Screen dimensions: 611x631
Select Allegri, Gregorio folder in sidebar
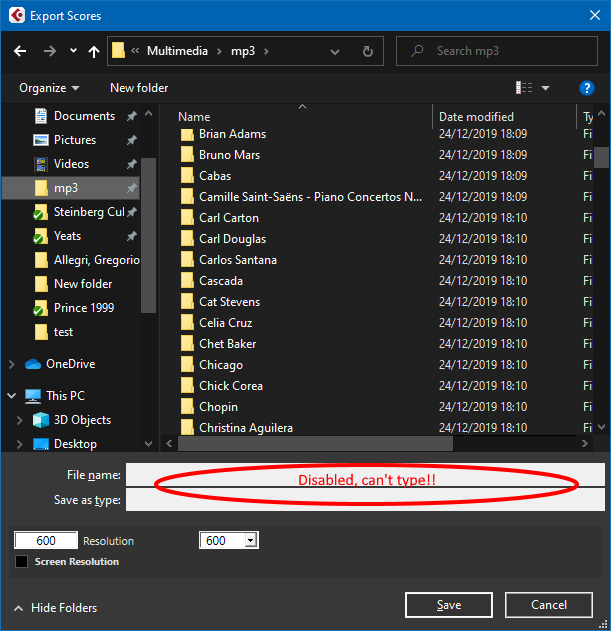[86, 260]
